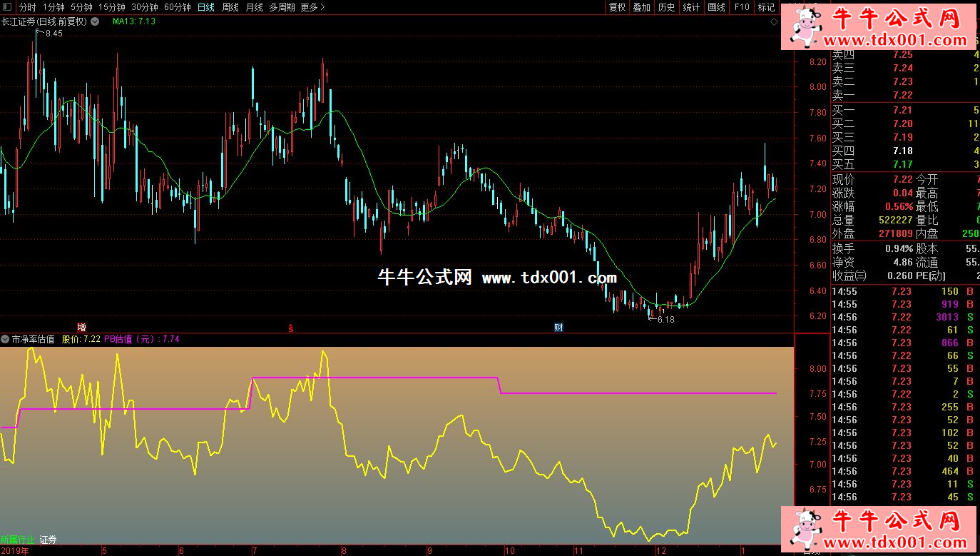Image resolution: width=980 pixels, height=556 pixels.
Task: Click the 标记 mark button
Action: click(766, 7)
